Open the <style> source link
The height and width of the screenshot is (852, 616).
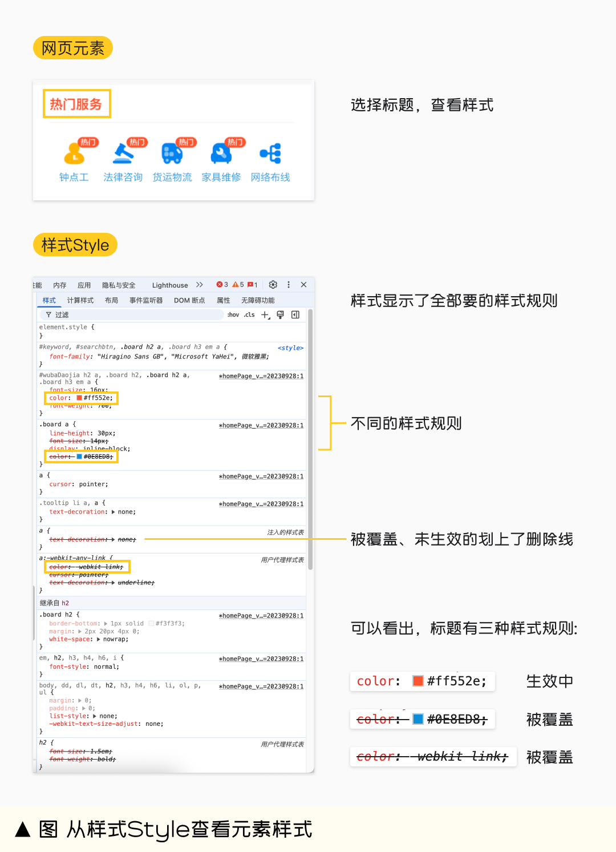(x=290, y=348)
